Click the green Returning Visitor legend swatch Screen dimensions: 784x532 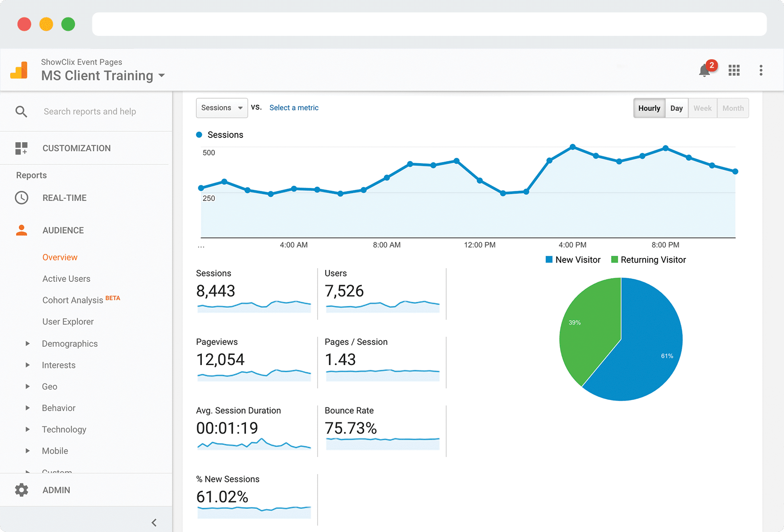coord(614,259)
